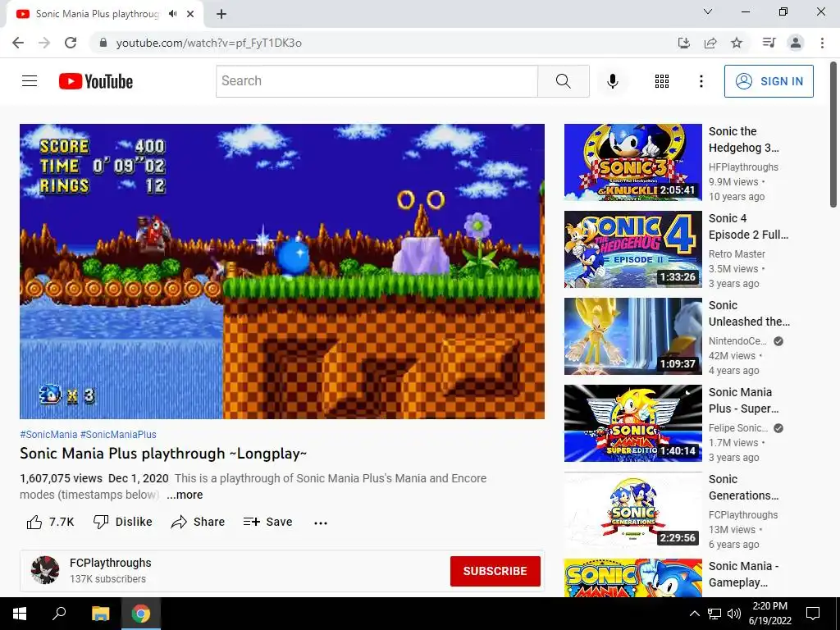Click the #SonicMania hashtag
This screenshot has height=630, width=840.
coord(48,435)
